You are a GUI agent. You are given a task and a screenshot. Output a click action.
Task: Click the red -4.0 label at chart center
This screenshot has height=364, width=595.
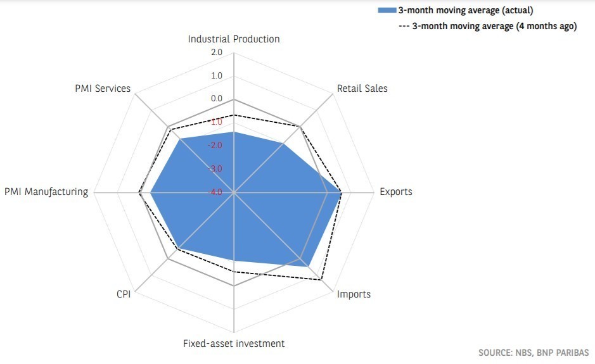coord(215,192)
